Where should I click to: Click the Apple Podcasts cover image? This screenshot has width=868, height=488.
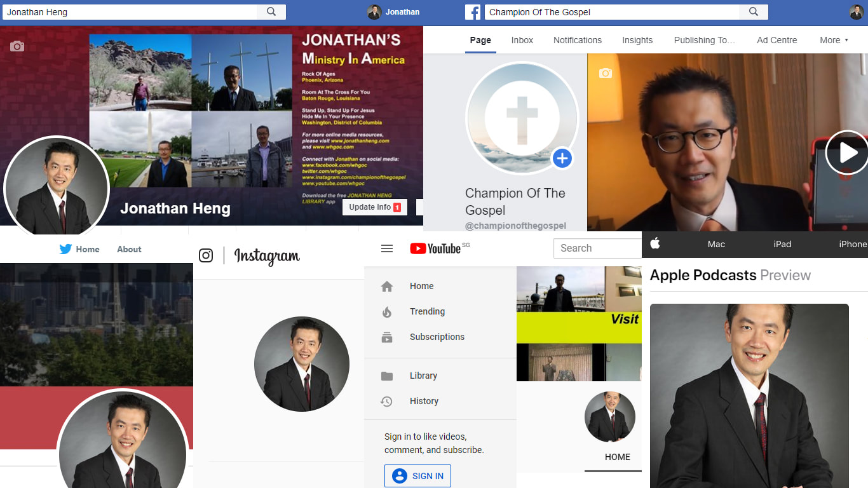749,396
